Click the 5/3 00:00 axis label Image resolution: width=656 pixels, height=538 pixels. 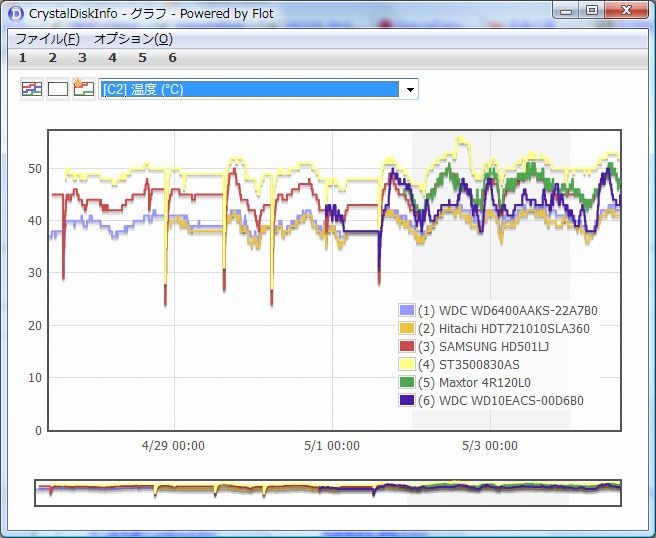pyautogui.click(x=490, y=446)
